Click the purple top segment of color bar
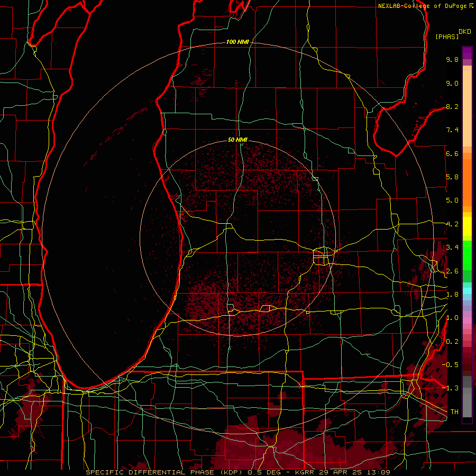 (x=467, y=53)
